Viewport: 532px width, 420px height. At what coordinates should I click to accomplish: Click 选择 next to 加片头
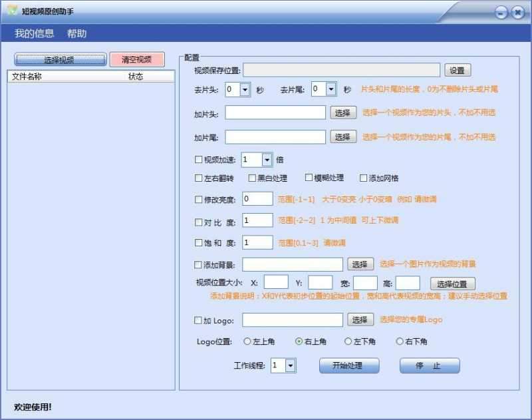click(x=343, y=112)
